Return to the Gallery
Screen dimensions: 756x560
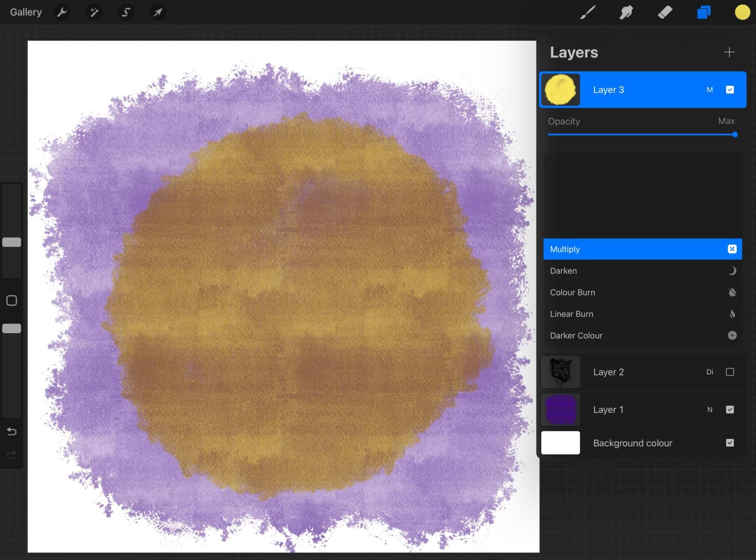pyautogui.click(x=25, y=11)
